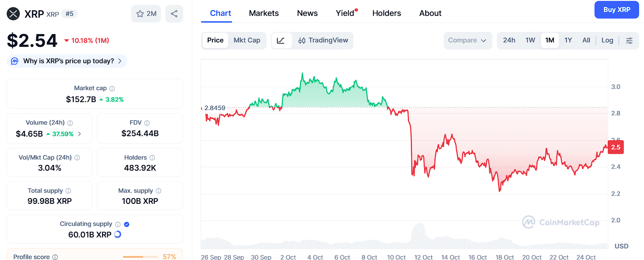Click the info icon beside Market cap
Screen dimensions: 644x260
112,88
